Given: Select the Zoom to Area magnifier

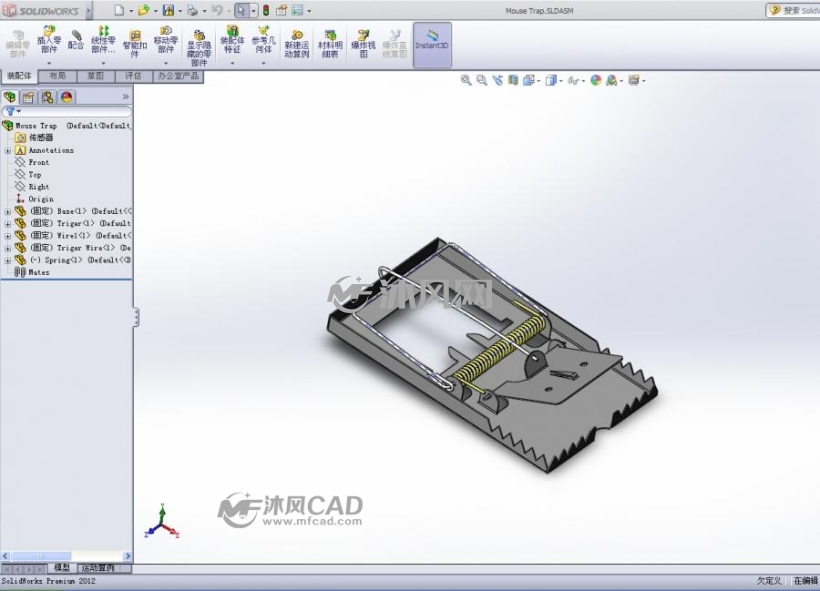Looking at the screenshot, I should [x=482, y=80].
